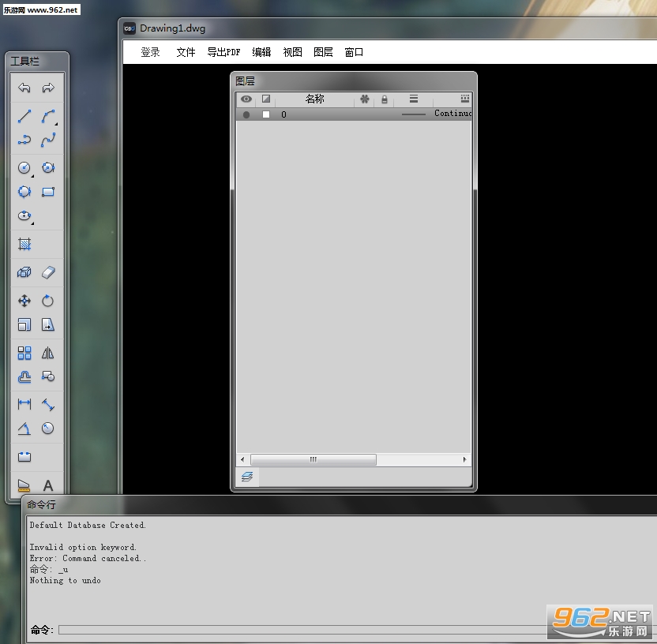
Task: Toggle visibility of layer 0
Action: coord(246,114)
